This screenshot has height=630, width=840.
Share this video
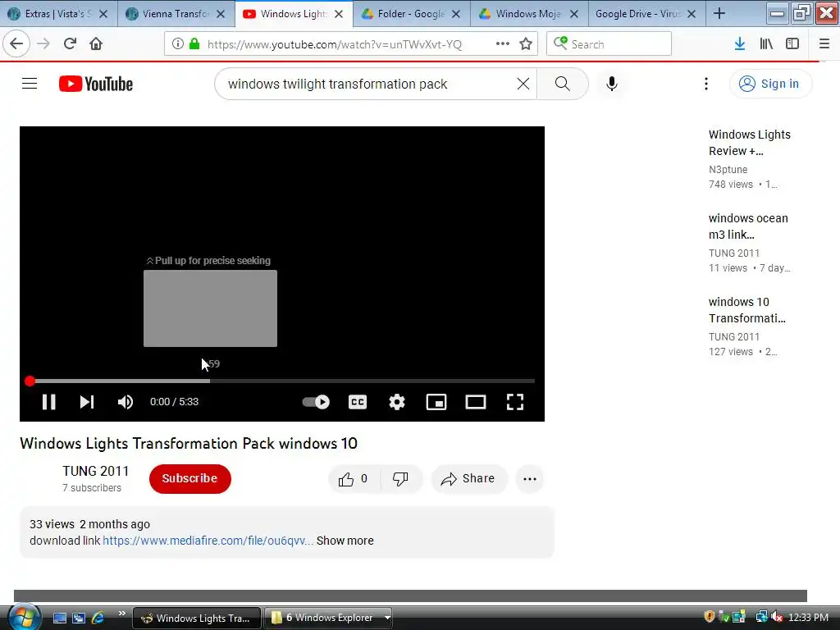click(x=468, y=479)
